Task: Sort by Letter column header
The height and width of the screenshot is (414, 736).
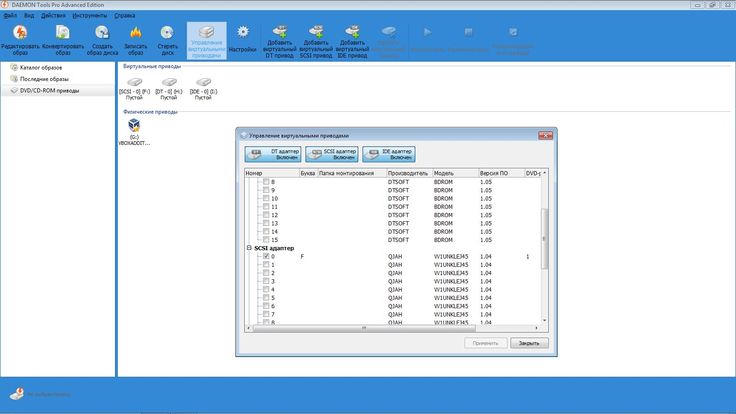Action: (x=308, y=173)
